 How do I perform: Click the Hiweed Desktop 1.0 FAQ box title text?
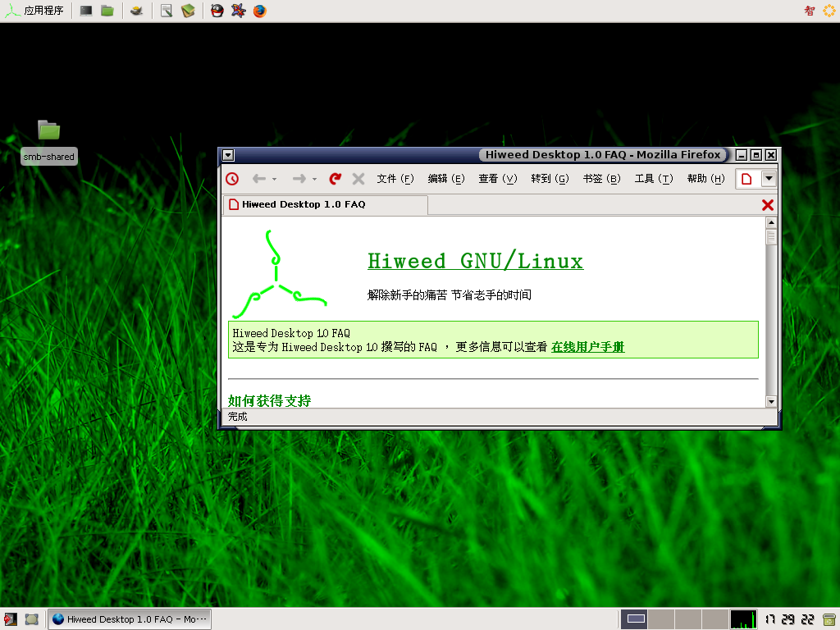pyautogui.click(x=291, y=333)
